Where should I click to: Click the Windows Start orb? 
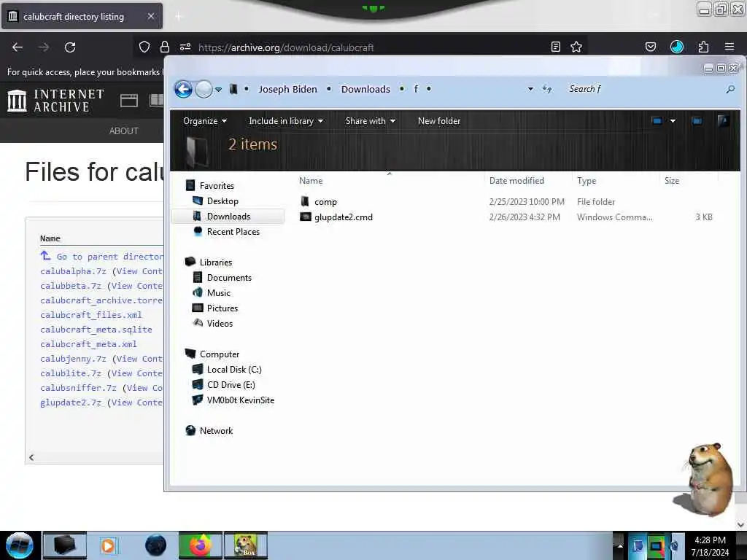click(x=19, y=545)
